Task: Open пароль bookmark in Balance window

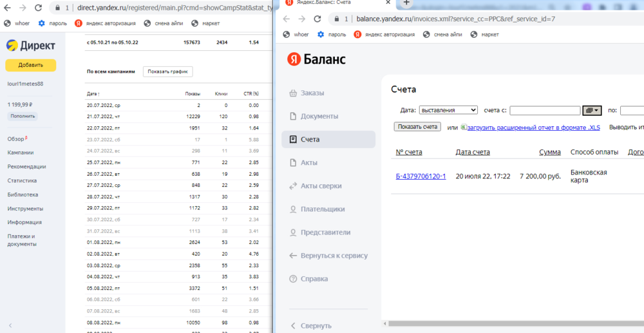Action: point(332,35)
